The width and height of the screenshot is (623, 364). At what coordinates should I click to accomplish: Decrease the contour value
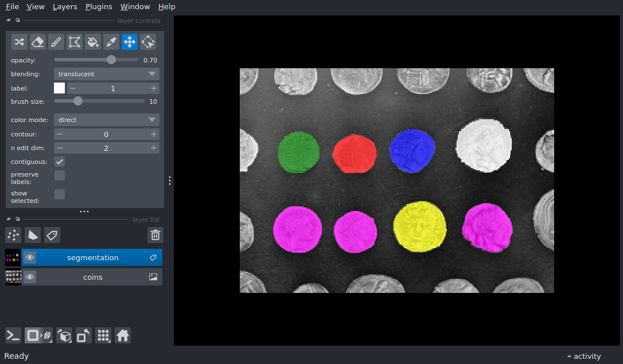[x=60, y=135]
